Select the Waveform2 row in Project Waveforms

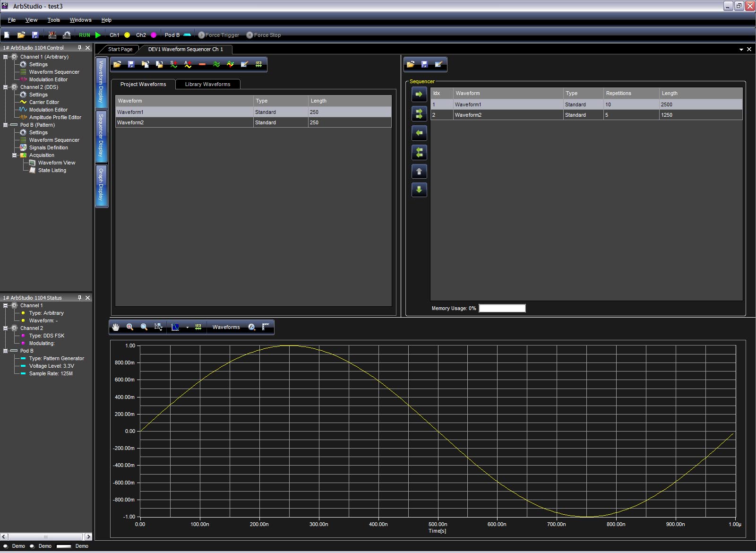coord(253,122)
